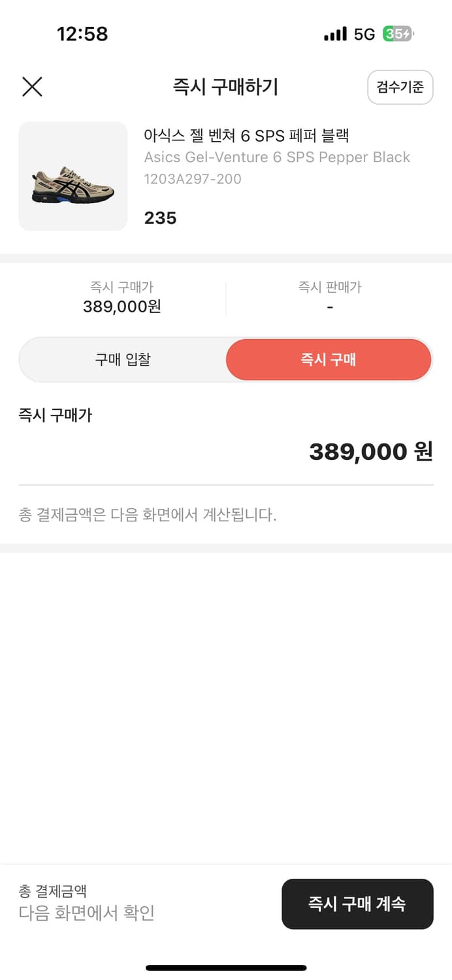Open the English product name link

277,157
